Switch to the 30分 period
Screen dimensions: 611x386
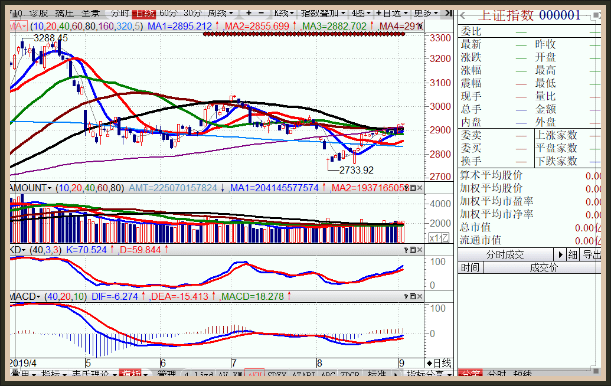coord(192,13)
